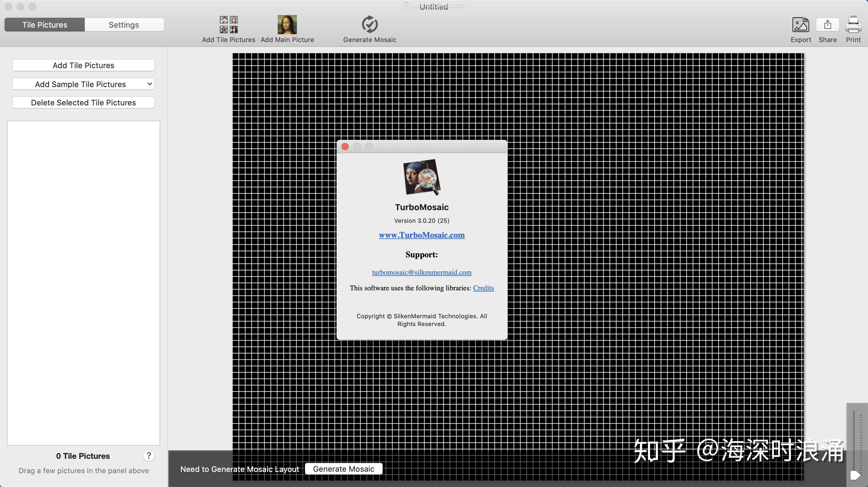Click the Print toolbar icon
This screenshot has height=487, width=868.
853,25
